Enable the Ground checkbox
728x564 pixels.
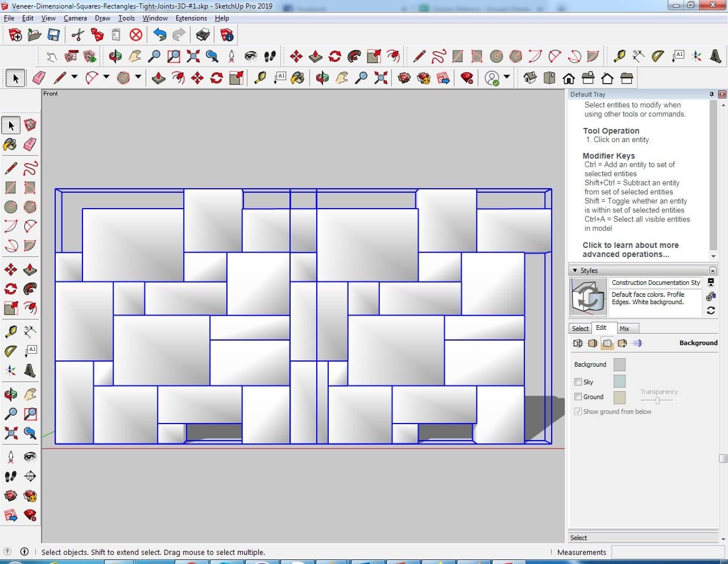click(578, 397)
